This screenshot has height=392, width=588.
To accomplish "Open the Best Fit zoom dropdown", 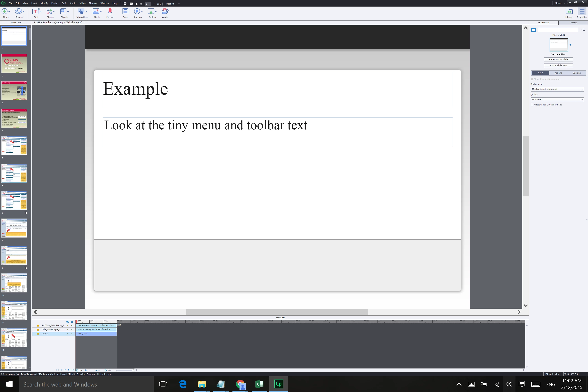I will tap(179, 4).
